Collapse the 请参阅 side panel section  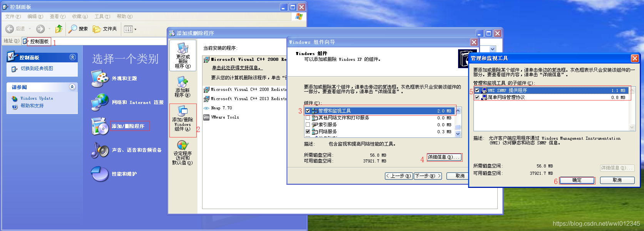coord(72,87)
